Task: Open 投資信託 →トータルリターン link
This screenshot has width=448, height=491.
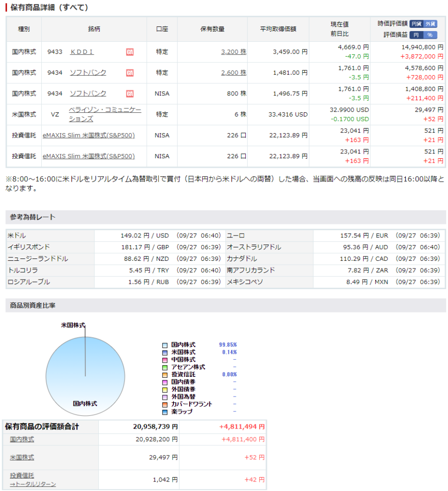Action: (33, 479)
